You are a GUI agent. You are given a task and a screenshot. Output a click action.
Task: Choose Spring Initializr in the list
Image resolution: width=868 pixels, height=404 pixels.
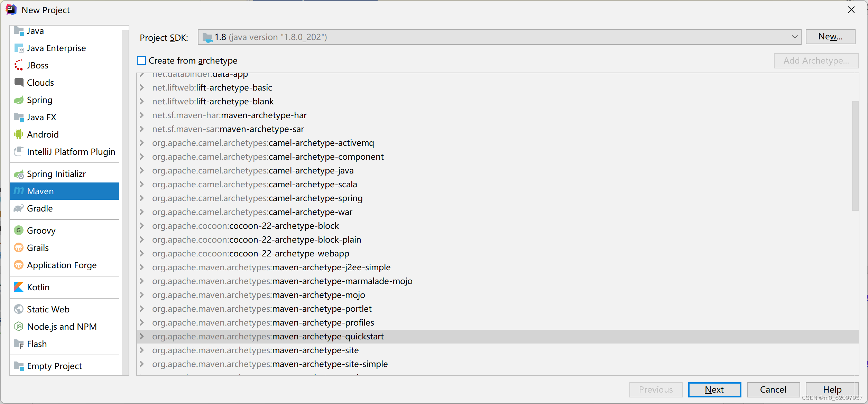coord(64,174)
